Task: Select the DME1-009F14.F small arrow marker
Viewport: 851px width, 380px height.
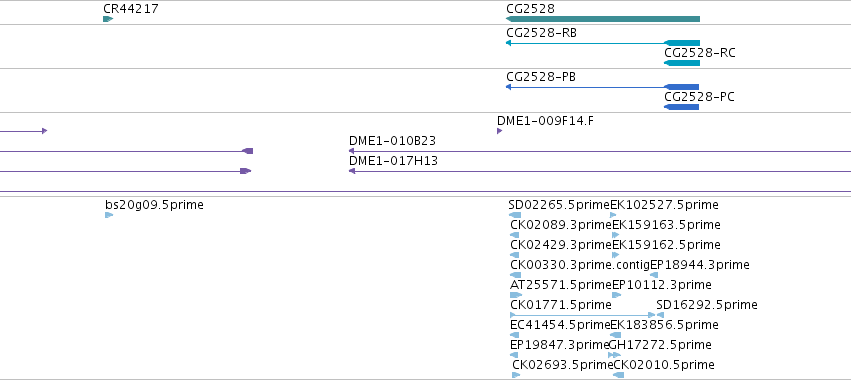Action: pos(499,131)
